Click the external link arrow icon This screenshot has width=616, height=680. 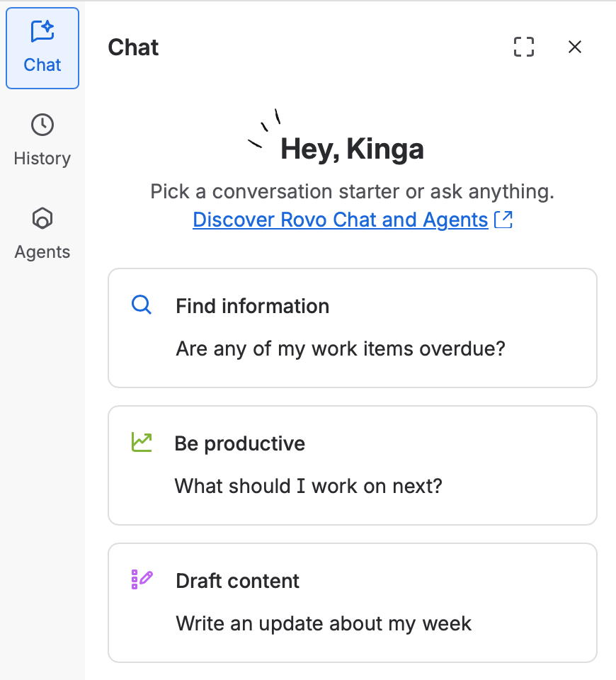click(x=503, y=220)
